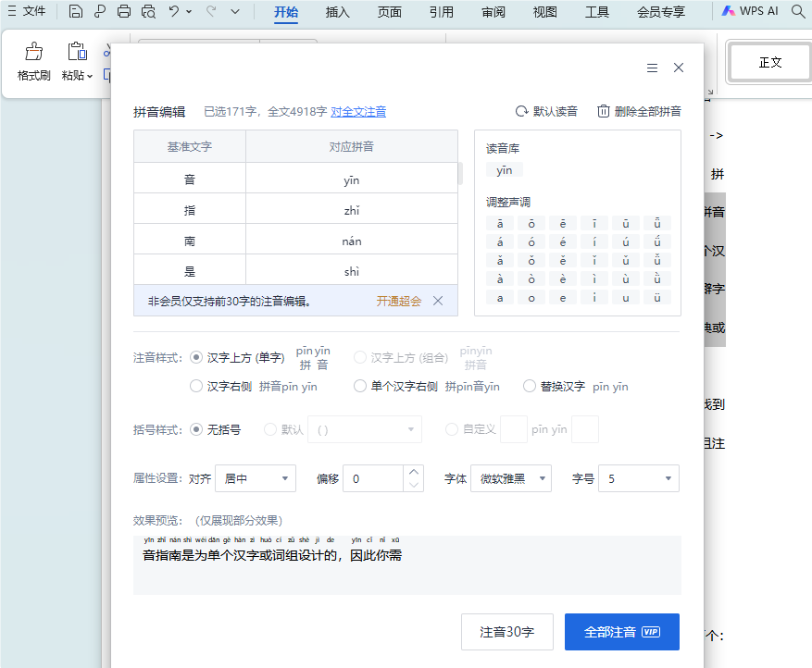Open the 字体 微软雅黑 font dropdown
Viewport: 812px width, 668px height.
point(511,478)
